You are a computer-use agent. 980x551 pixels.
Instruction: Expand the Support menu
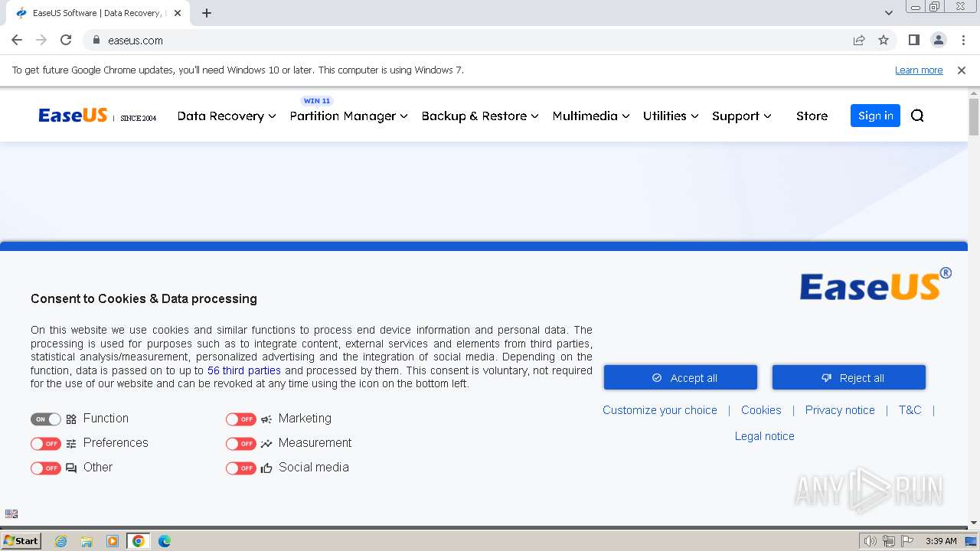[742, 116]
